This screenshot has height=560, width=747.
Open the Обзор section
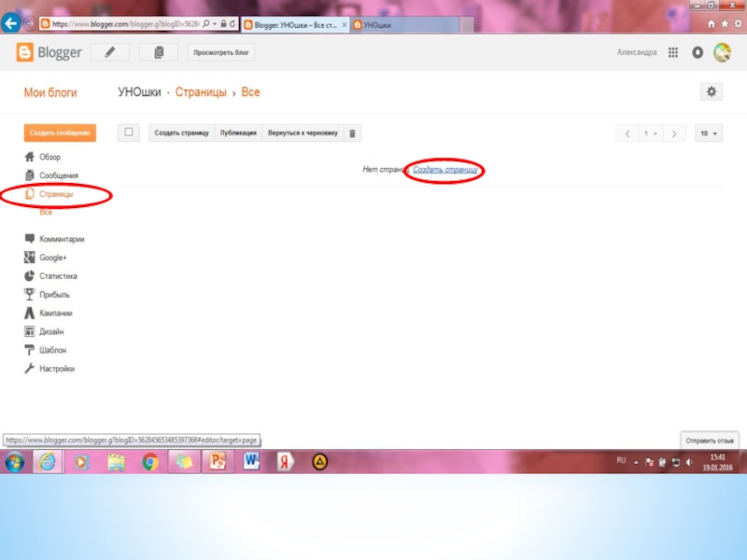pos(50,157)
